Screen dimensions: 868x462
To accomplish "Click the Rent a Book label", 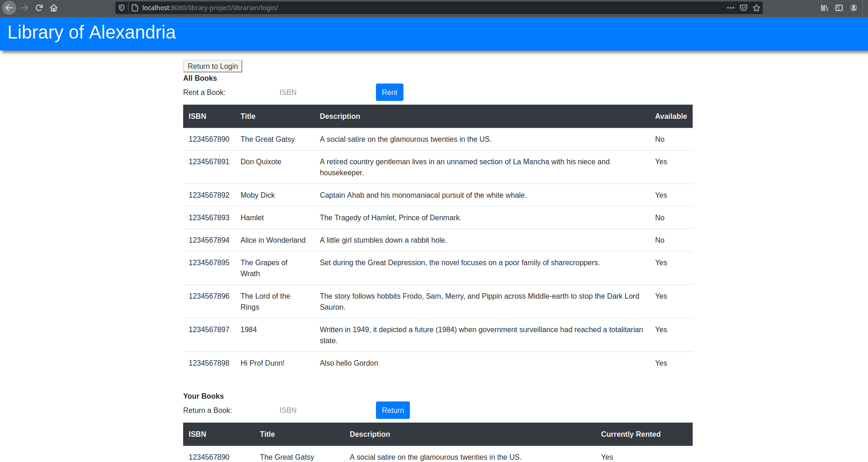I will coord(204,93).
